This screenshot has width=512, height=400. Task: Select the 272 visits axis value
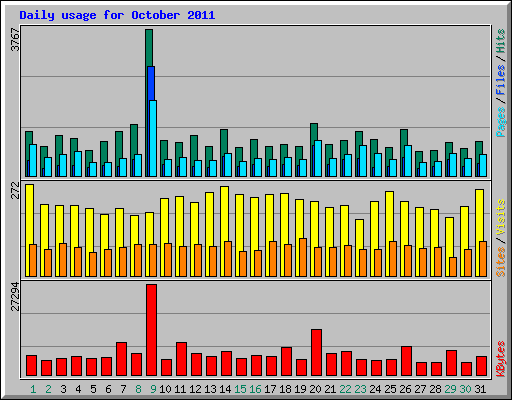[15, 190]
